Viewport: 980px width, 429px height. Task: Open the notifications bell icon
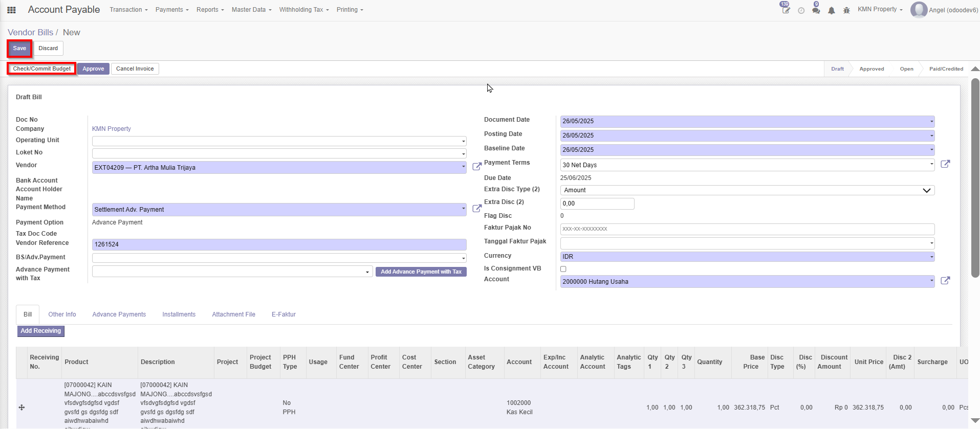pyautogui.click(x=832, y=10)
